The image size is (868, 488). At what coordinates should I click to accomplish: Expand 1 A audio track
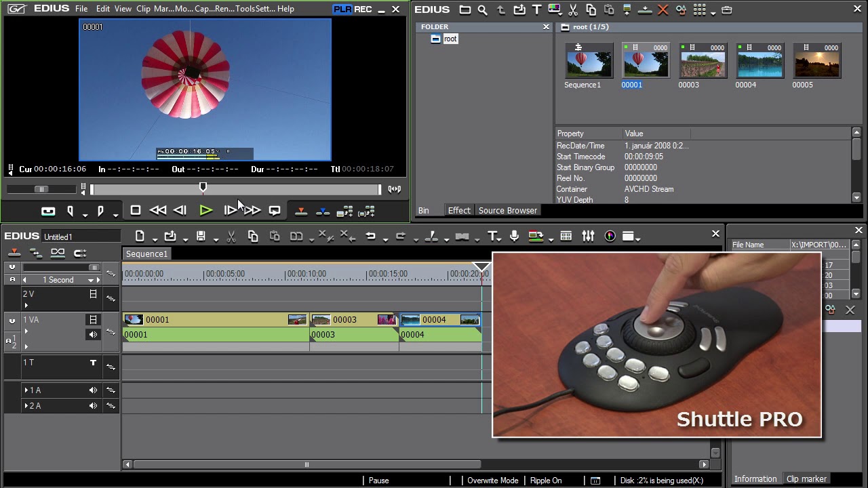[26, 390]
